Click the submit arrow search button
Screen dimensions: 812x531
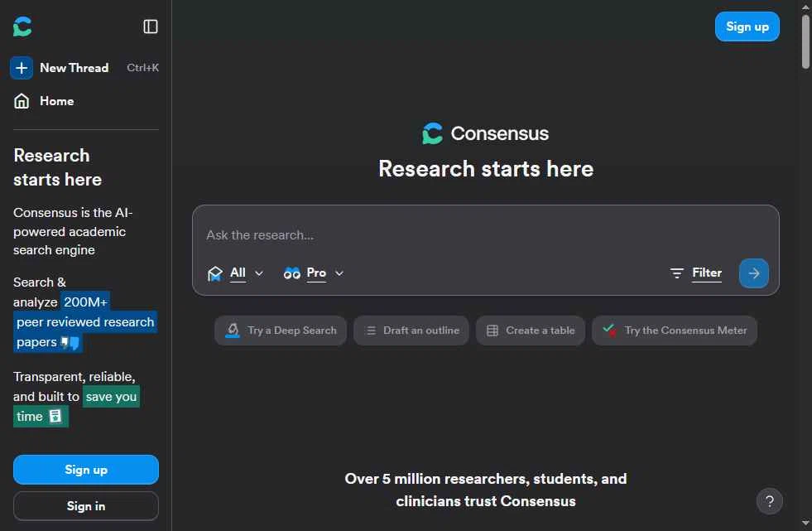pos(753,273)
